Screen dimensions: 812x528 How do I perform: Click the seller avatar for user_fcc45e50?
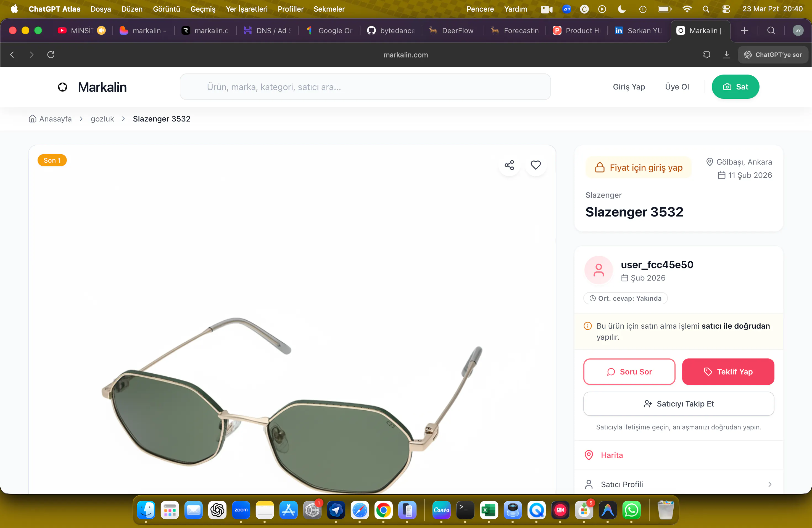click(x=599, y=270)
